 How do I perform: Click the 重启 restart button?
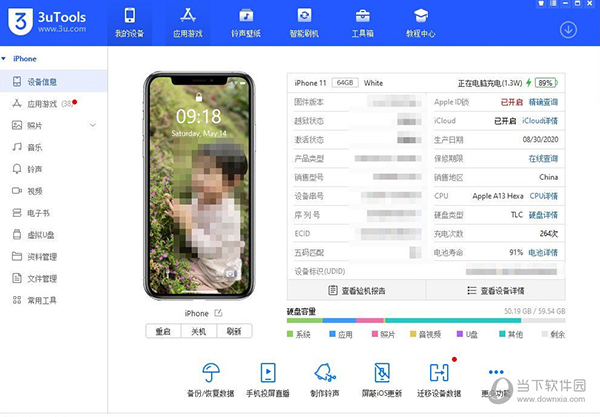click(163, 331)
